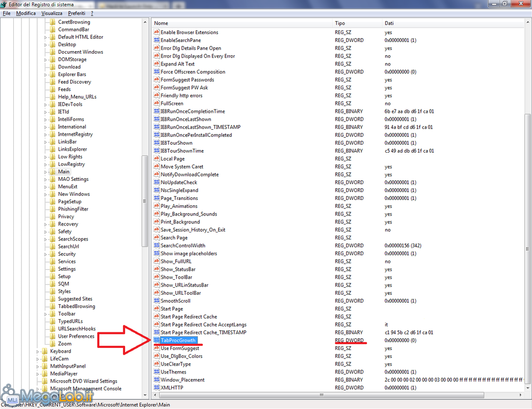Select the MathInputPanel key

tap(68, 366)
